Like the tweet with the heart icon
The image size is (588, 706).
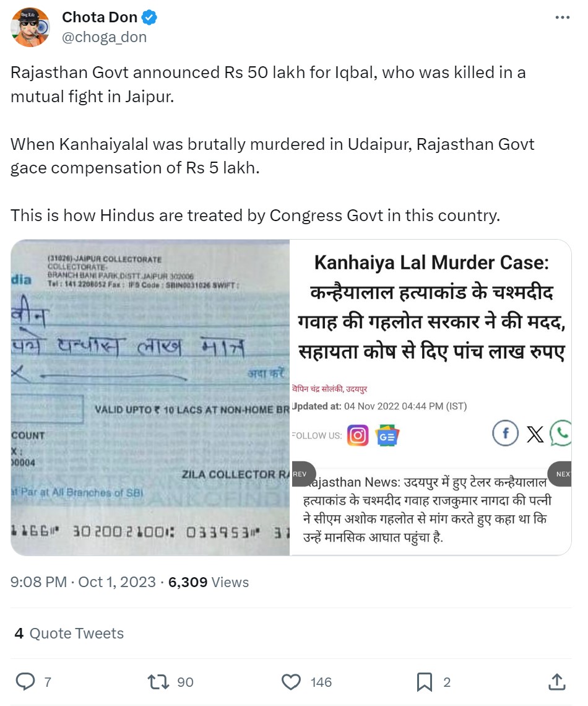(291, 682)
